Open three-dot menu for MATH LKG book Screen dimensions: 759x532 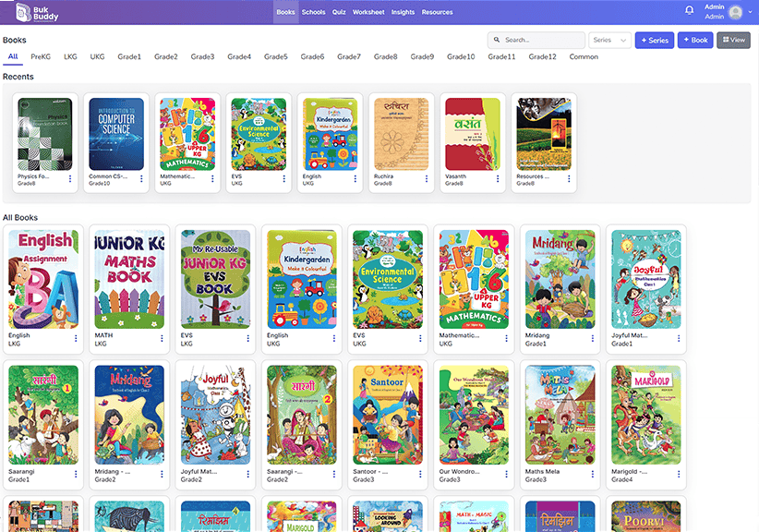click(162, 338)
